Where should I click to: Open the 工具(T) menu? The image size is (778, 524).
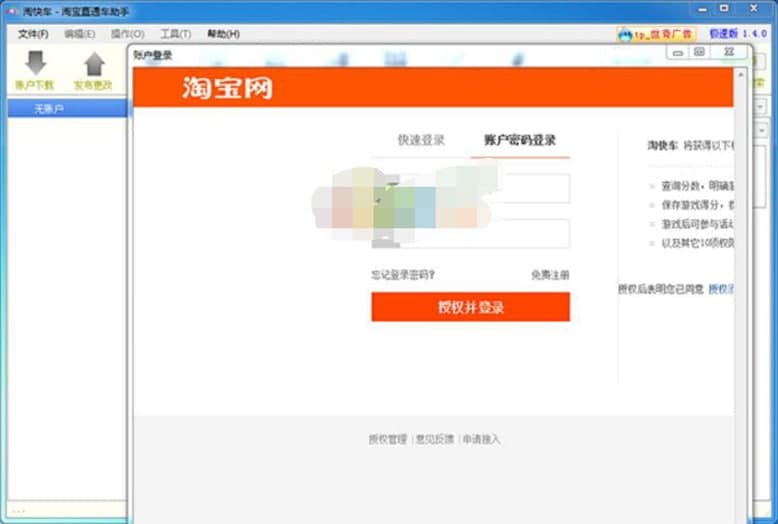point(175,34)
